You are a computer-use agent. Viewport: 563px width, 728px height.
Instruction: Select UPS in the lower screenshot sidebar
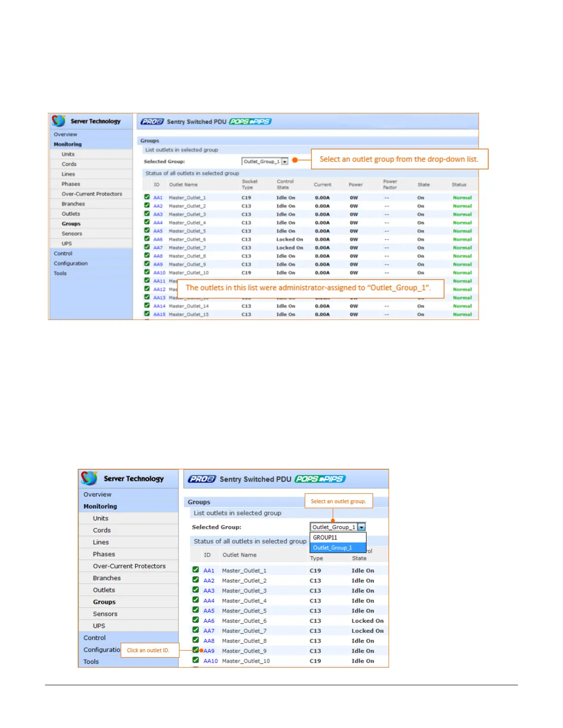pyautogui.click(x=99, y=626)
